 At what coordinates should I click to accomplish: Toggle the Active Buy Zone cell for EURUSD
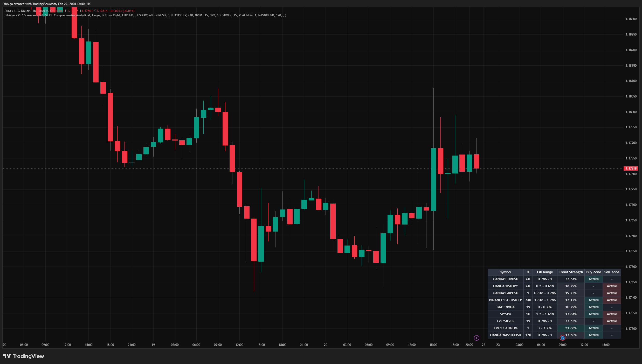593,279
